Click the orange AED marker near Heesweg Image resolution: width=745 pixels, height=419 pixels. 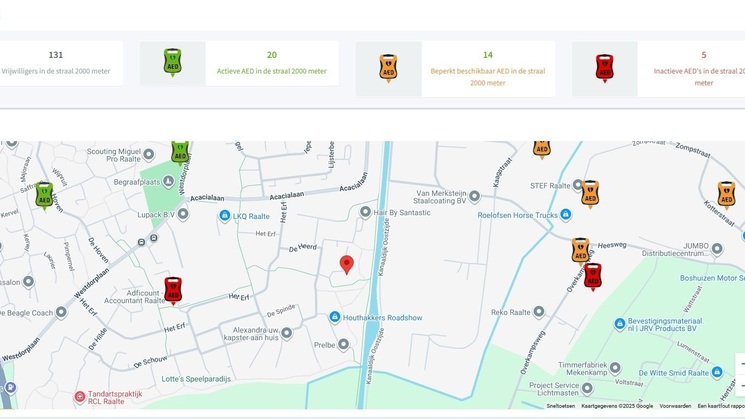[x=580, y=250]
